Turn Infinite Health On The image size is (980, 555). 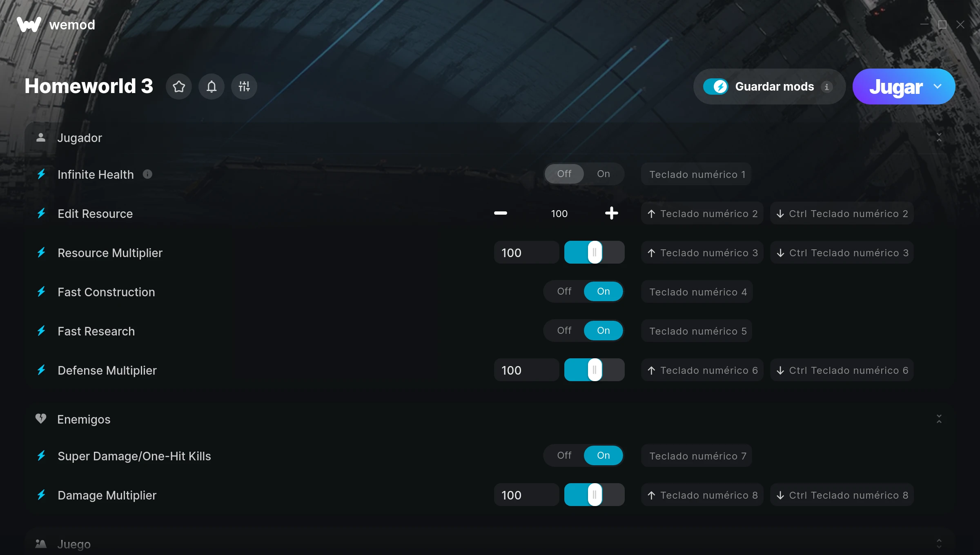604,174
